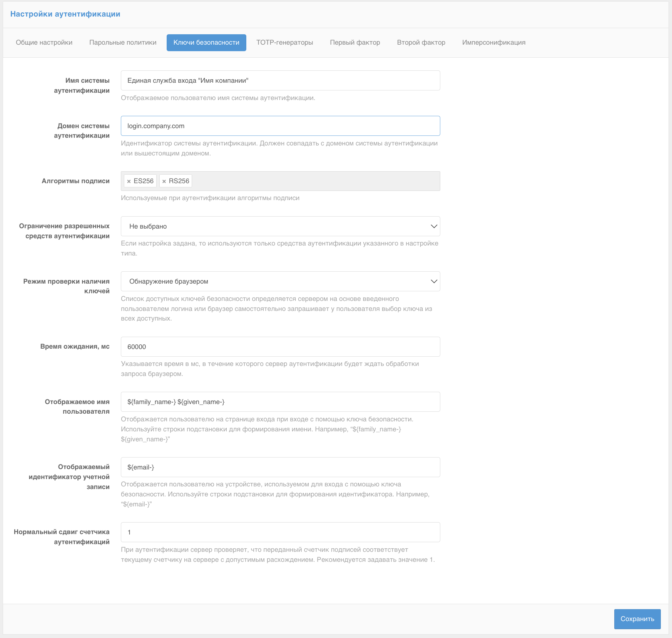
Task: Open the Первый фактор tab
Action: (355, 42)
